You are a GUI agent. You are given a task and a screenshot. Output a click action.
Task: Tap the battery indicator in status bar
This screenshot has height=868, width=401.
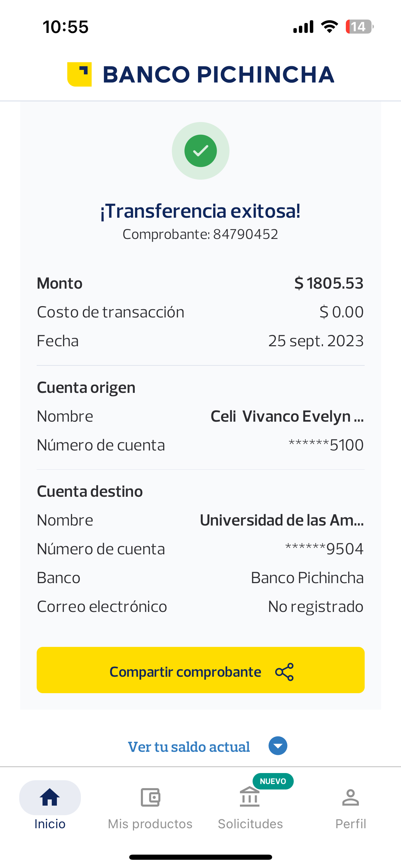click(x=359, y=27)
